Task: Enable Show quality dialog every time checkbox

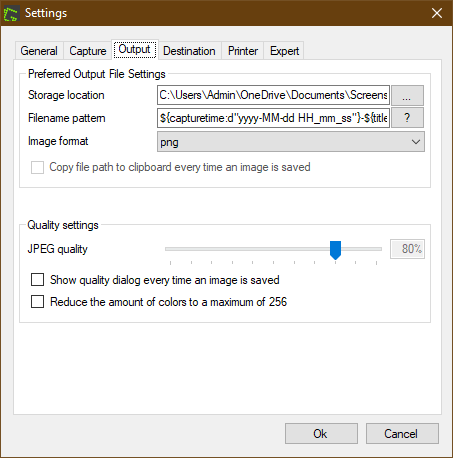Action: coord(37,280)
